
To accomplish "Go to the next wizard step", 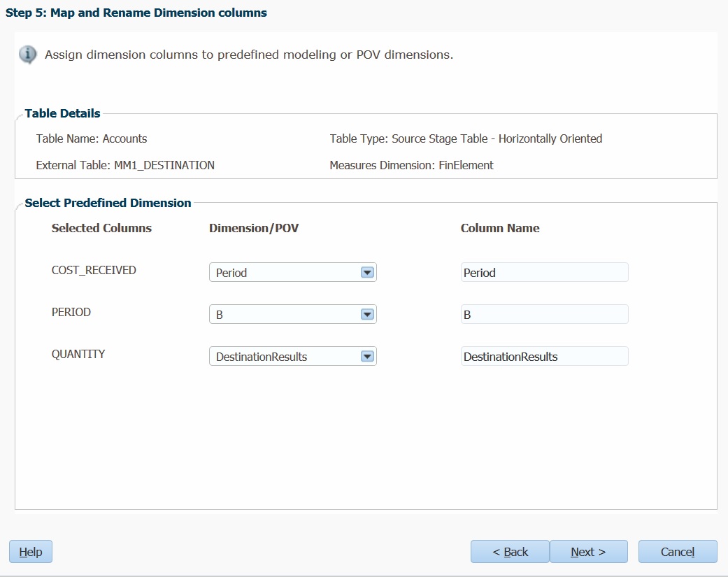I will point(588,551).
